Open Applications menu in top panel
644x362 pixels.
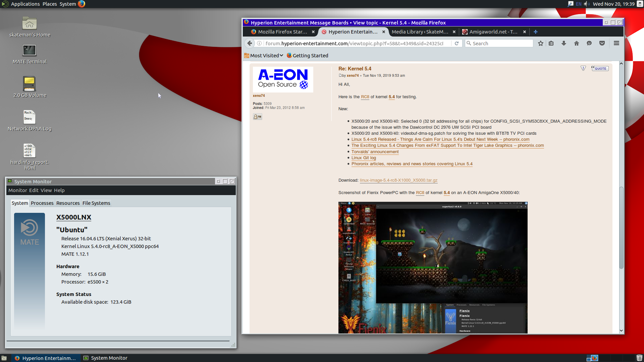pos(25,4)
